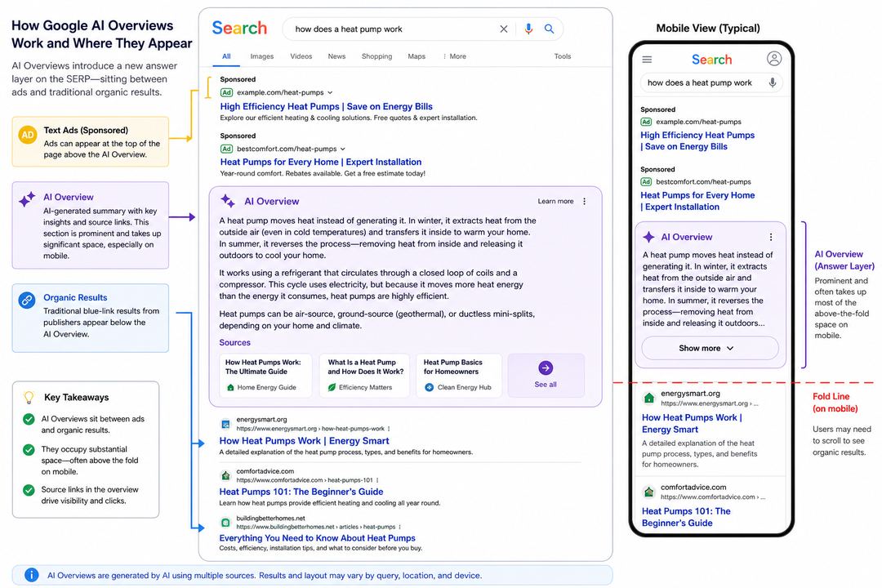The image size is (882, 588).
Task: Click the Efficiency Matters leaf icon
Action: tap(332, 387)
